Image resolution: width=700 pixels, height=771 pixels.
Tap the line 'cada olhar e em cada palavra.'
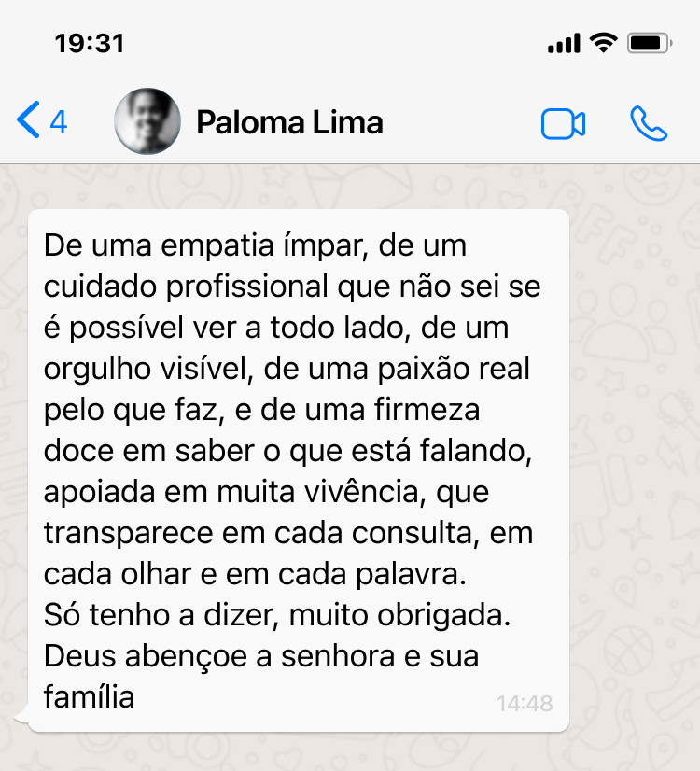[x=255, y=574]
